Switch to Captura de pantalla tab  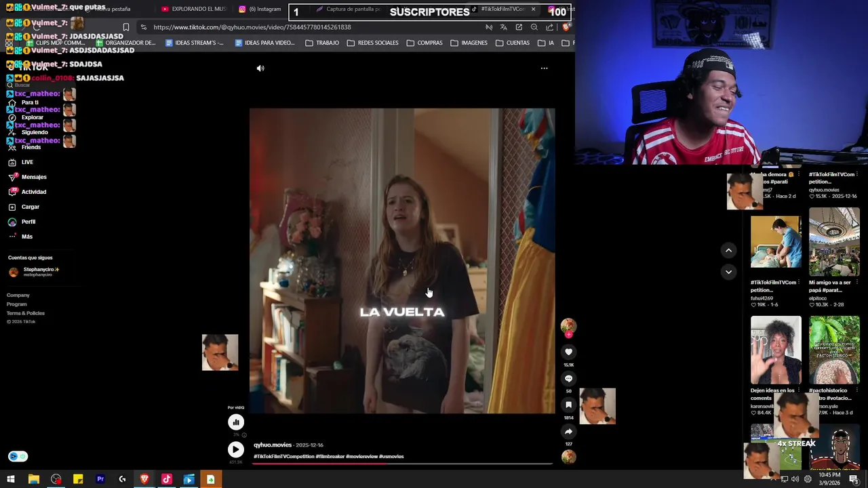coord(349,9)
